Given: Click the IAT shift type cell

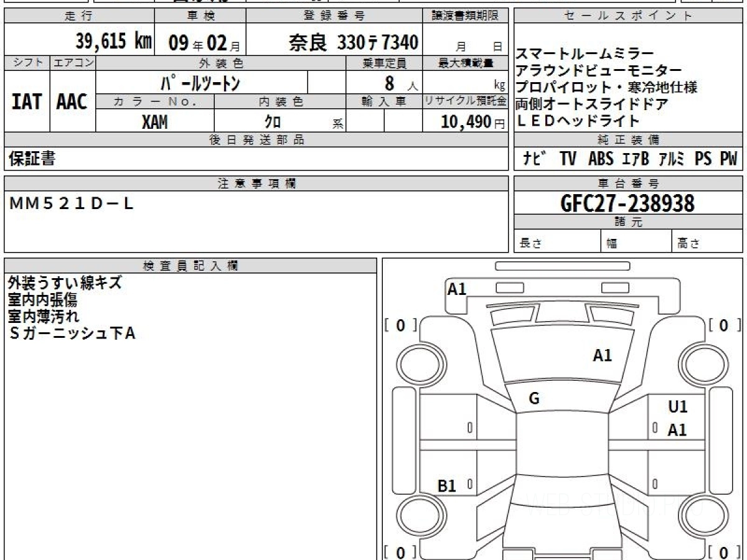Looking at the screenshot, I should click(x=27, y=101).
